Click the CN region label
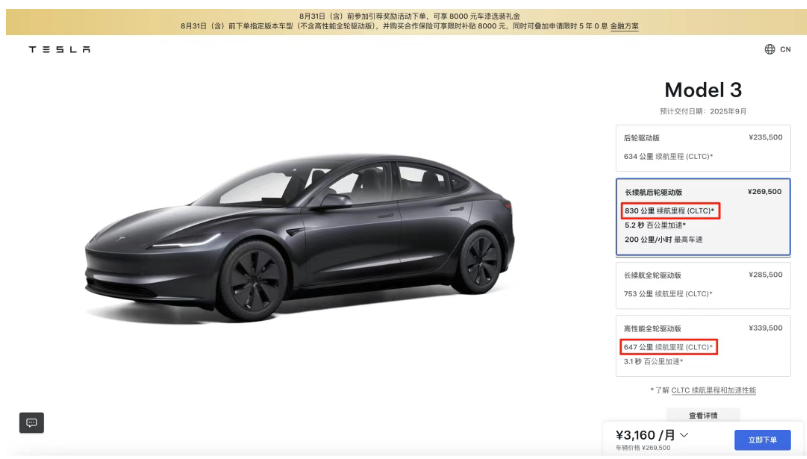 coord(785,49)
